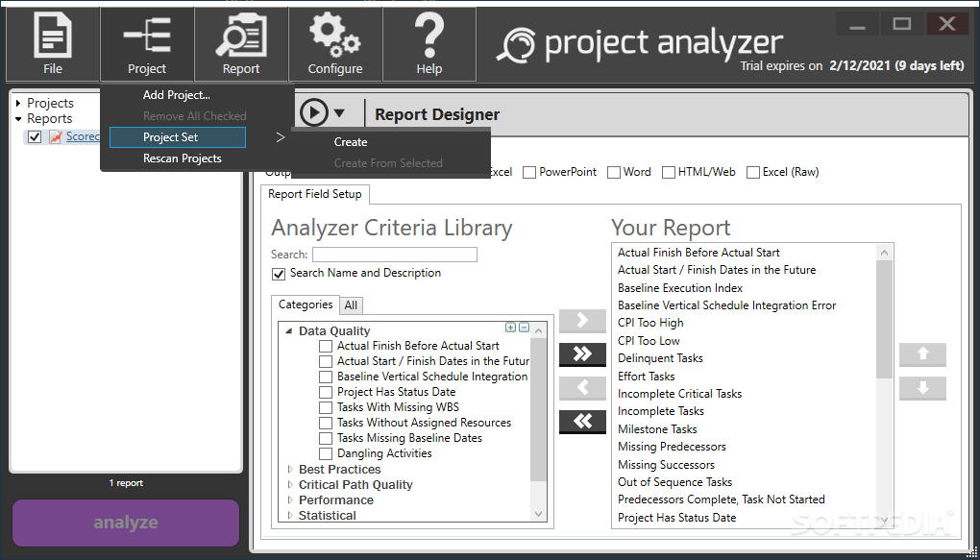Viewport: 980px width, 560px height.
Task: Choose Rescan Projects menu entry
Action: tap(182, 158)
